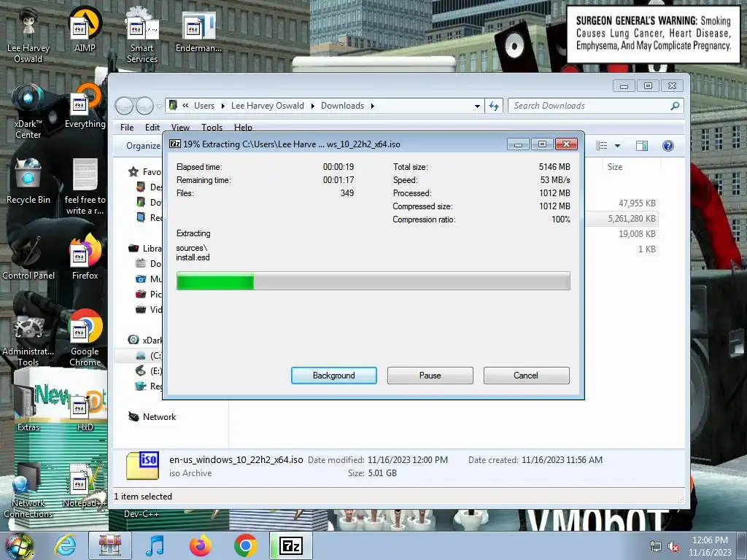Click the iso file thumbnail in details pane
Screen dimensions: 747x560
pos(142,465)
